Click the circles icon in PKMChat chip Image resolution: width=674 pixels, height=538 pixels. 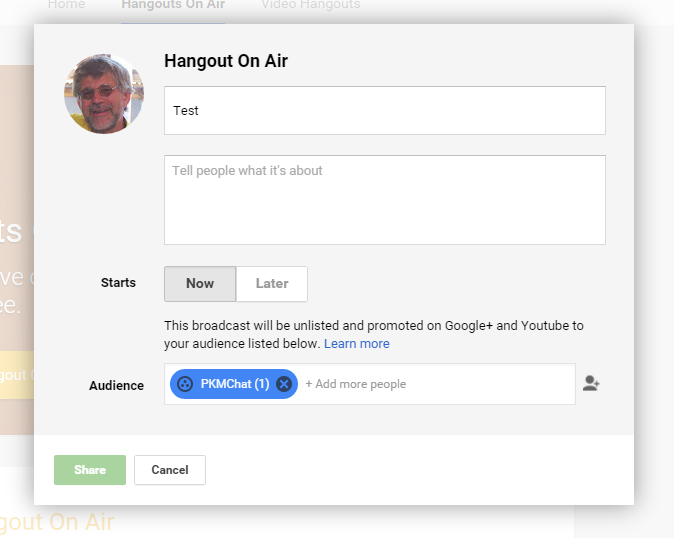click(x=185, y=384)
